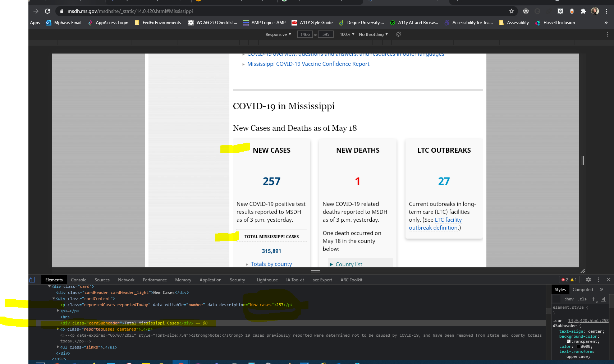Screen dimensions: 614x364
Task: Open the Extensions puzzle-piece menu
Action: (x=583, y=11)
